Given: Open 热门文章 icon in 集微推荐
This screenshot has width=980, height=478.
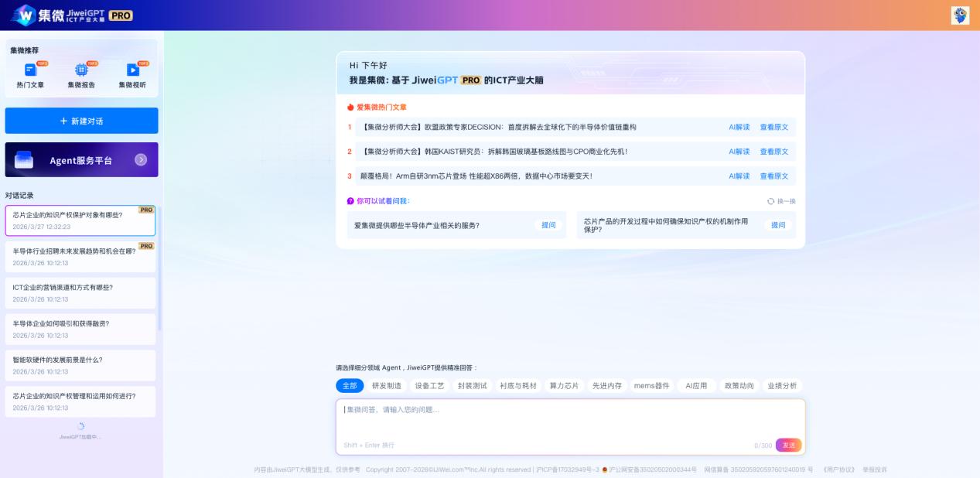Looking at the screenshot, I should tap(30, 70).
